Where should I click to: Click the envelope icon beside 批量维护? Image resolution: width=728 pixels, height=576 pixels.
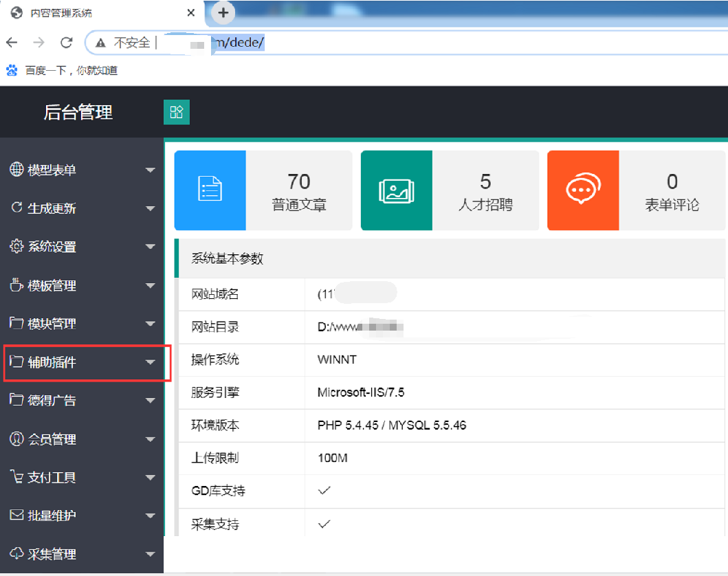[x=16, y=515]
